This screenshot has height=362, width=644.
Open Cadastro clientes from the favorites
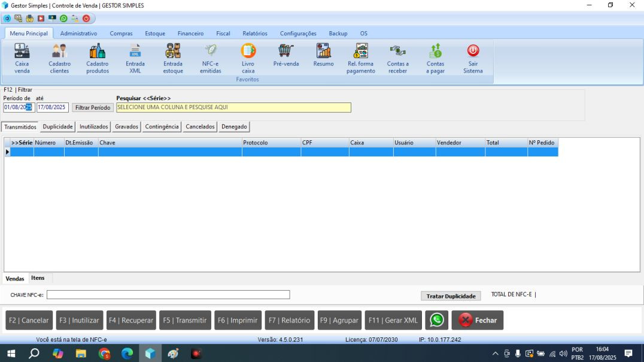[59, 52]
